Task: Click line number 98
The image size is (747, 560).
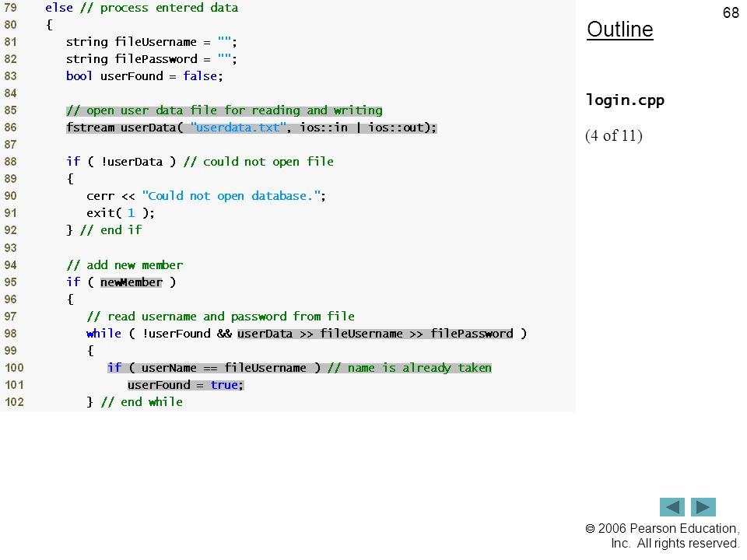Action: (10, 334)
